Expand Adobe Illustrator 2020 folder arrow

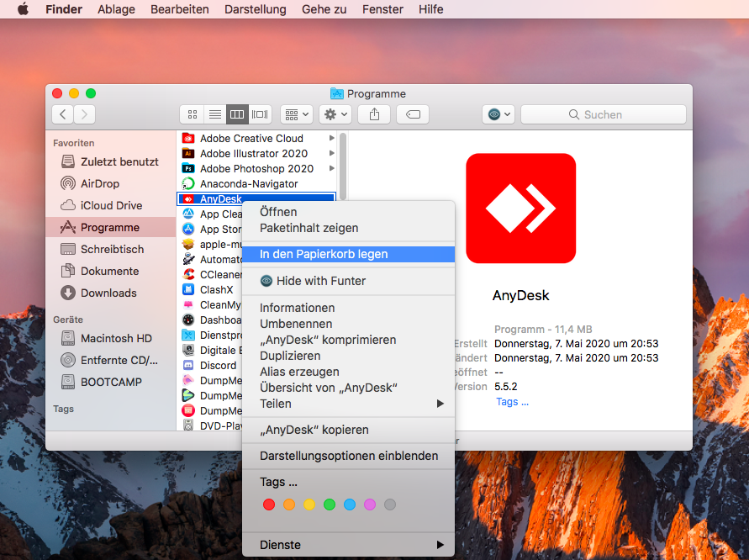tap(331, 153)
